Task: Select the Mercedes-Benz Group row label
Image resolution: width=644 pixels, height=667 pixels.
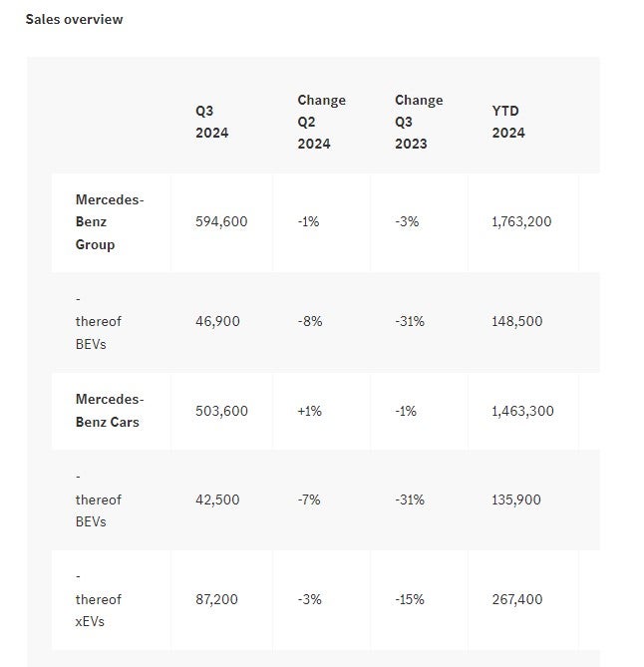Action: coord(109,221)
